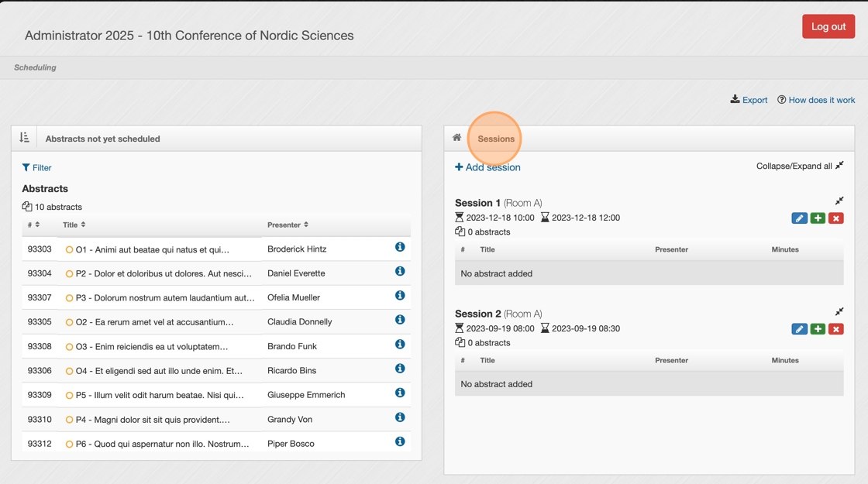The image size is (868, 484).
Task: Collapse Session 1 using its arrows icon
Action: click(839, 201)
